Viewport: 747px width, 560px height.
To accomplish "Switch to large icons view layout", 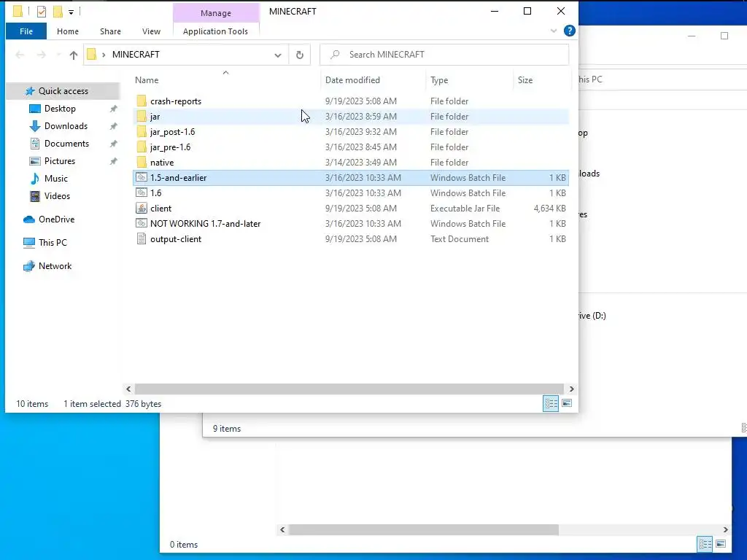I will pos(567,403).
